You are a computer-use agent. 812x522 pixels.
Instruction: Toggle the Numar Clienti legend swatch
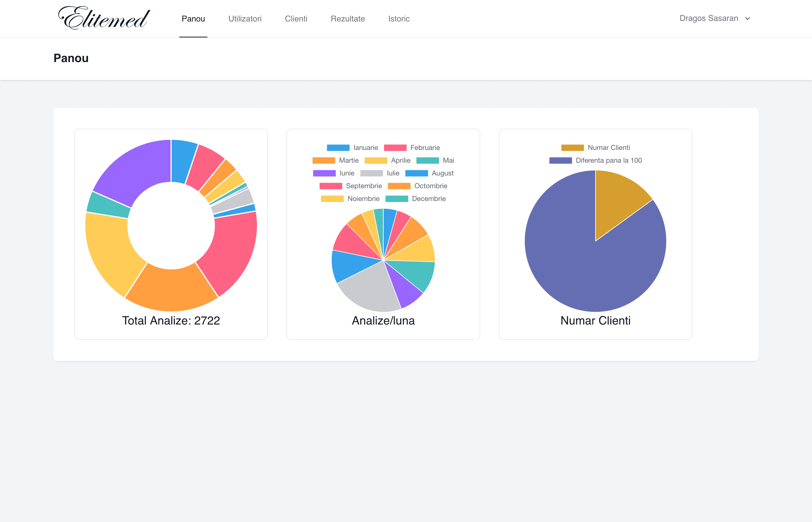pyautogui.click(x=572, y=148)
